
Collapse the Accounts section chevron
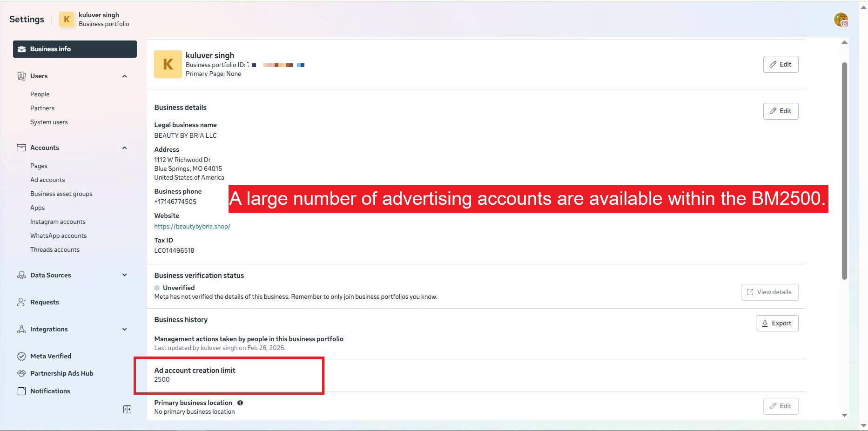(124, 148)
